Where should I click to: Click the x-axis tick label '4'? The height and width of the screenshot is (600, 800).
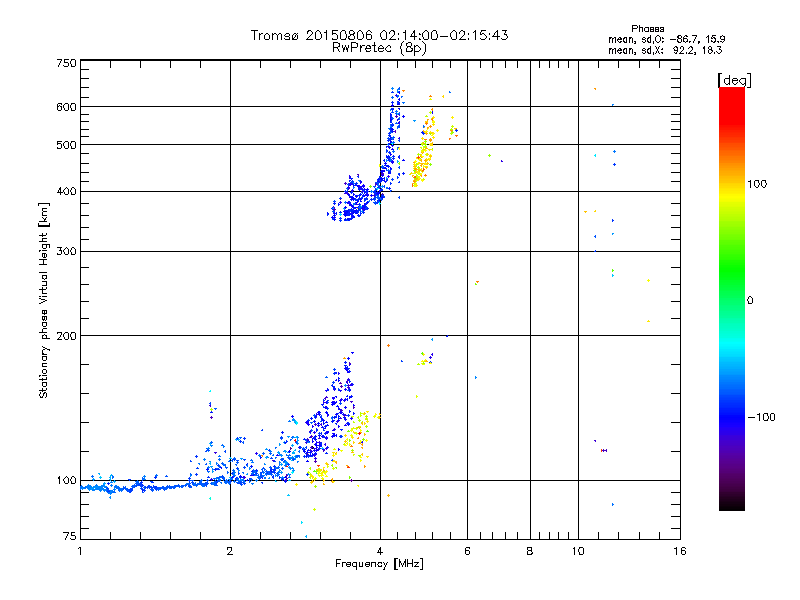(380, 551)
